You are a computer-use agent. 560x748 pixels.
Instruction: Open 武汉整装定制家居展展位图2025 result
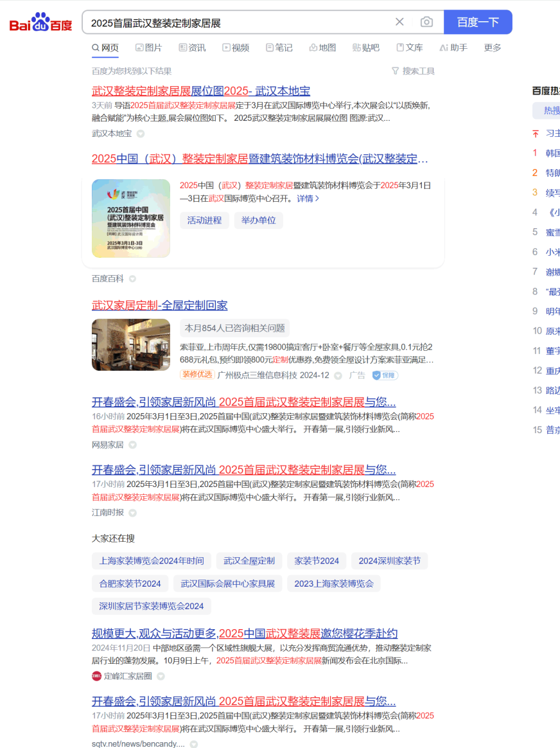coord(200,91)
